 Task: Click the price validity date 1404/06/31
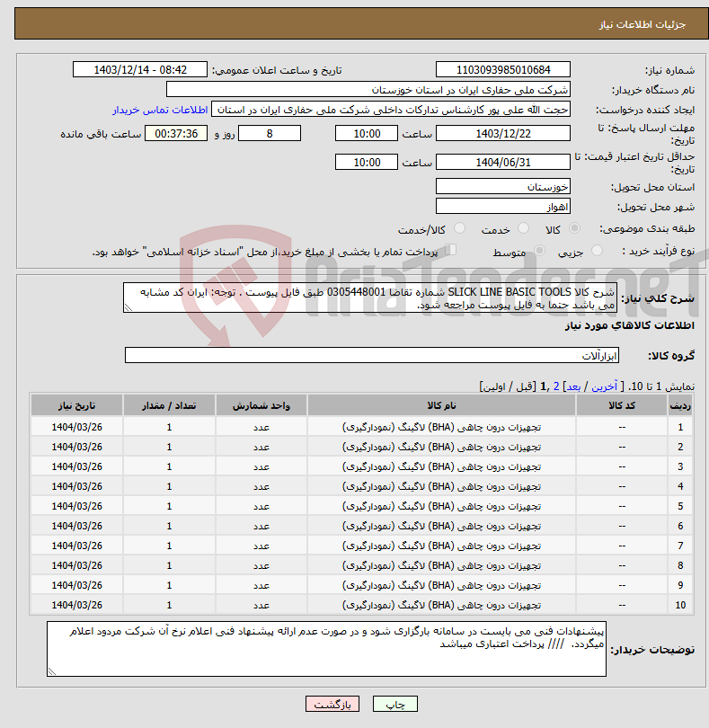[x=503, y=162]
